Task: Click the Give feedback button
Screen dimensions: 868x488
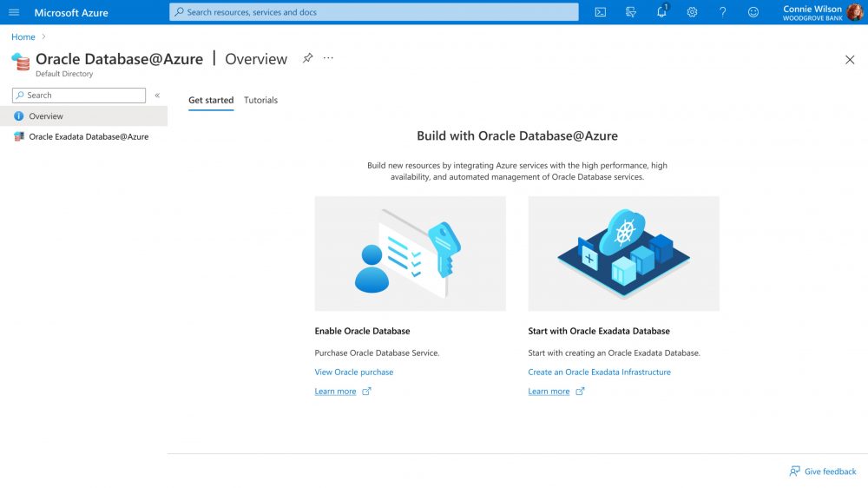Action: tap(822, 472)
